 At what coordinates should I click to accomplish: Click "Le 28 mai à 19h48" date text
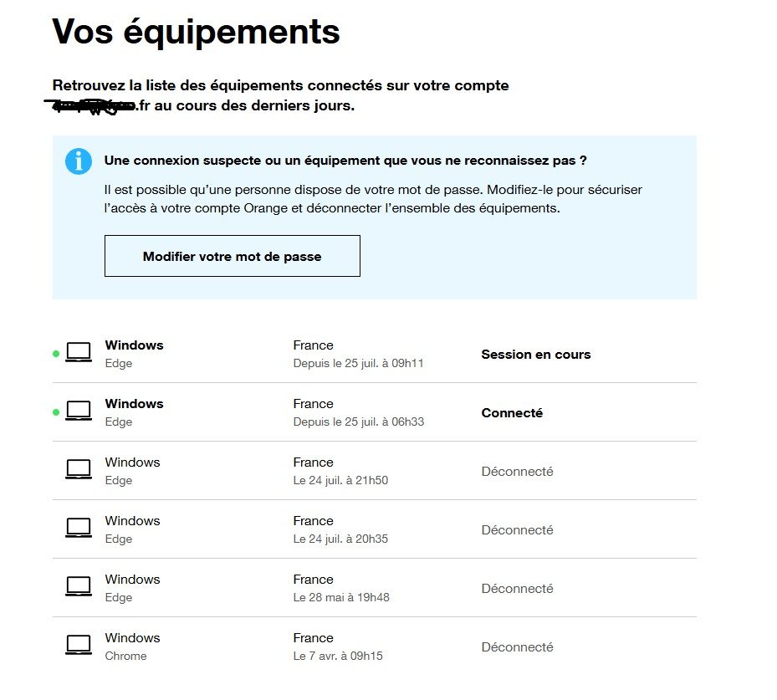coord(341,598)
